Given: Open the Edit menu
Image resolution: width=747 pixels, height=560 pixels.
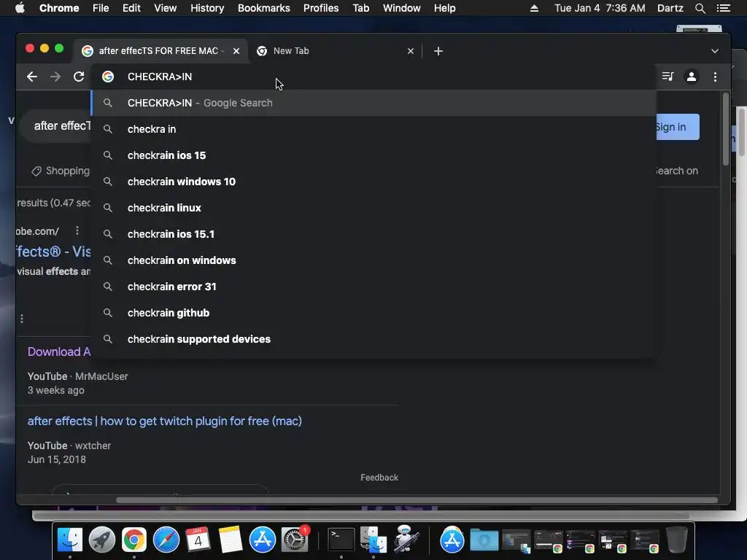Looking at the screenshot, I should tap(131, 8).
